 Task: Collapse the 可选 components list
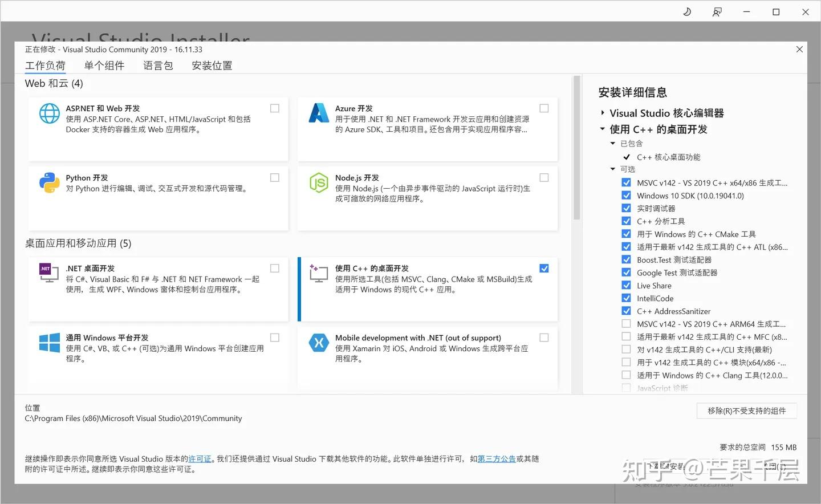point(612,169)
